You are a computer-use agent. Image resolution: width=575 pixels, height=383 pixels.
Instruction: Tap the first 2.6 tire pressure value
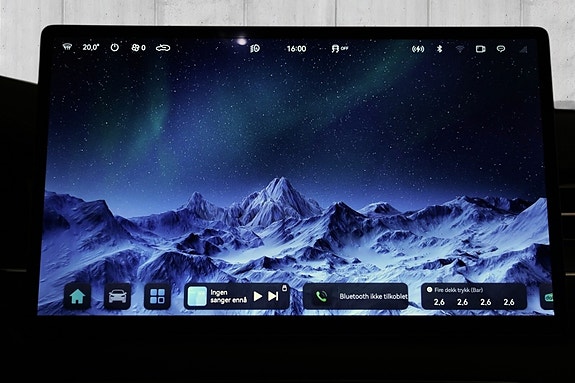pyautogui.click(x=439, y=302)
